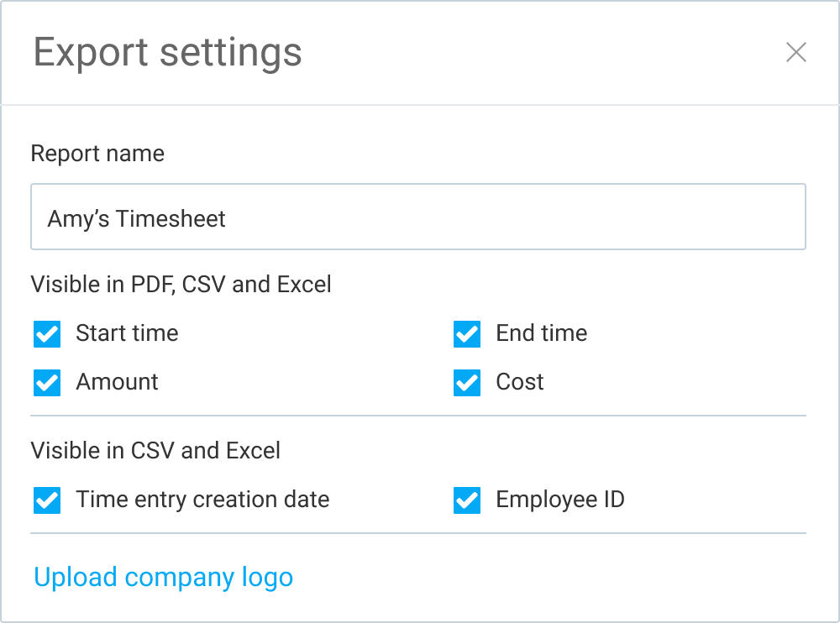The height and width of the screenshot is (623, 840).
Task: Open the Upload company logo link
Action: pyautogui.click(x=162, y=577)
